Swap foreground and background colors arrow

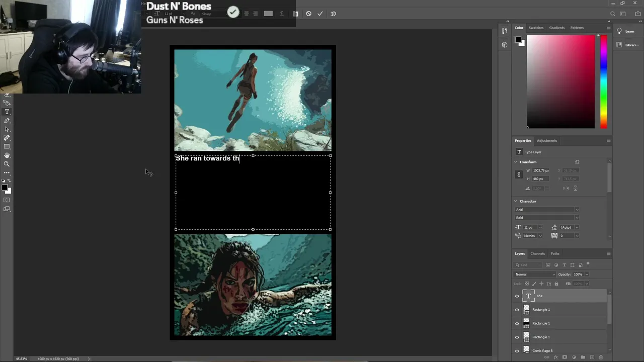click(x=9, y=180)
